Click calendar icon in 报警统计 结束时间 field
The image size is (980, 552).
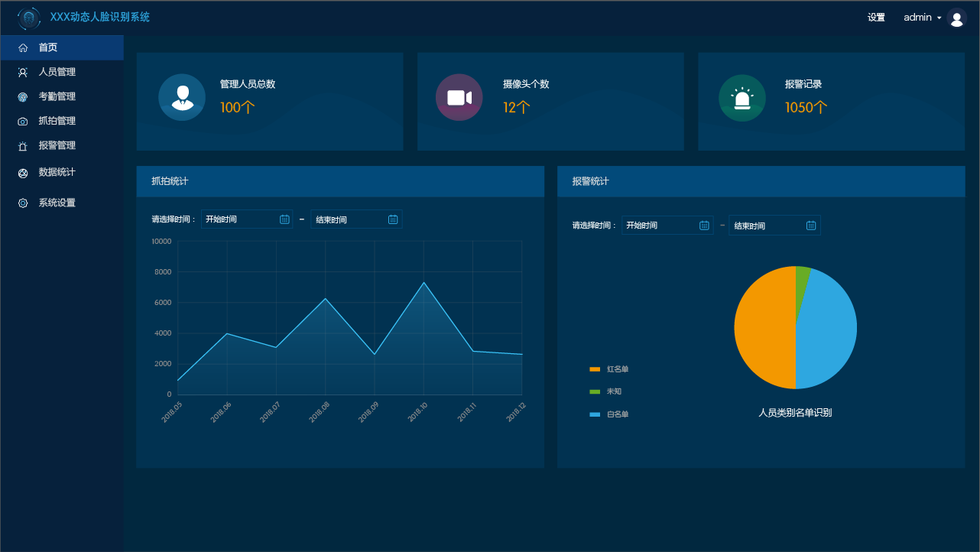coord(811,226)
